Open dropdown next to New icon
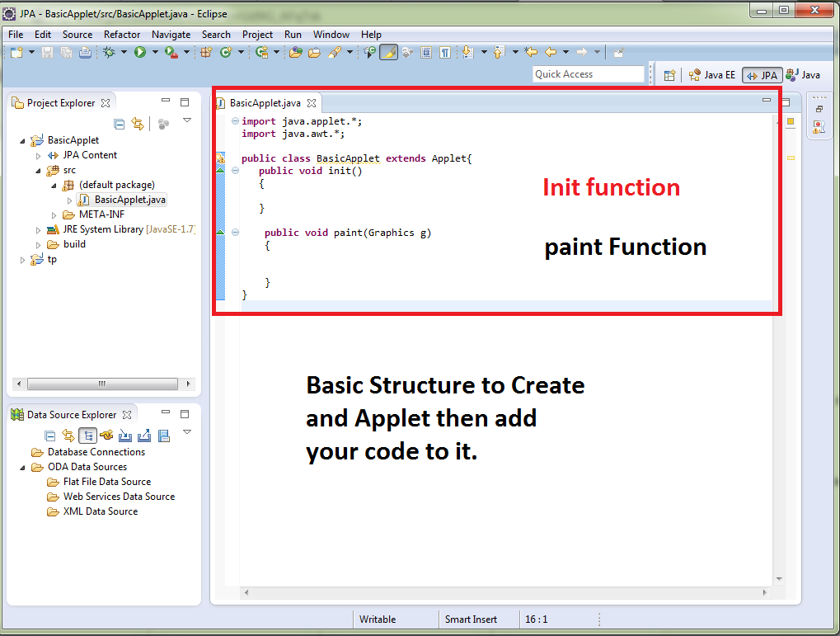 (x=31, y=52)
